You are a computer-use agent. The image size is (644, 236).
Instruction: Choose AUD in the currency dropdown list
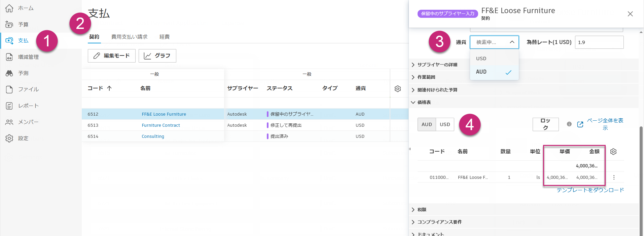click(x=494, y=72)
